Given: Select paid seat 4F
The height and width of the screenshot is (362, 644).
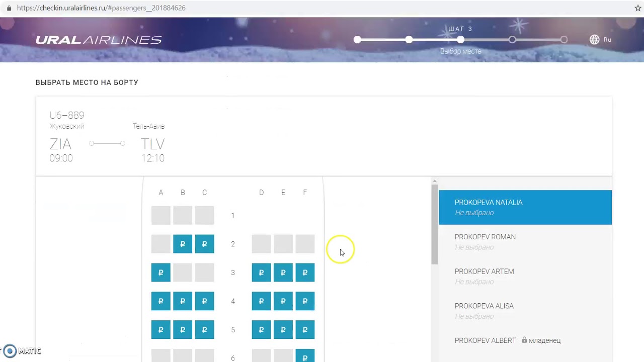Looking at the screenshot, I should tap(305, 301).
